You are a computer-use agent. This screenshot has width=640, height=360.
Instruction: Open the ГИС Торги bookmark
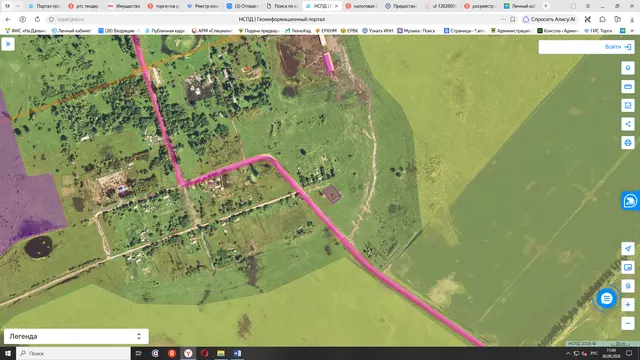coord(598,31)
